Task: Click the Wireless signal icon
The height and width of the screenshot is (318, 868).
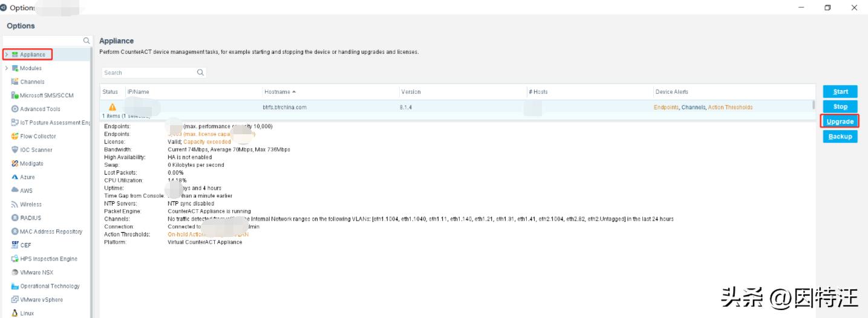Action: (x=15, y=204)
